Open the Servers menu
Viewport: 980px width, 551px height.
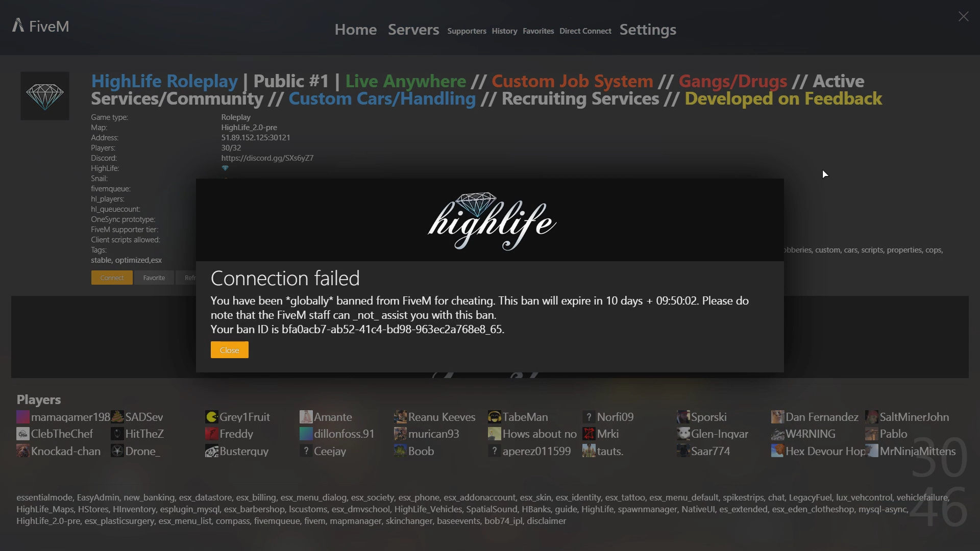pos(413,30)
